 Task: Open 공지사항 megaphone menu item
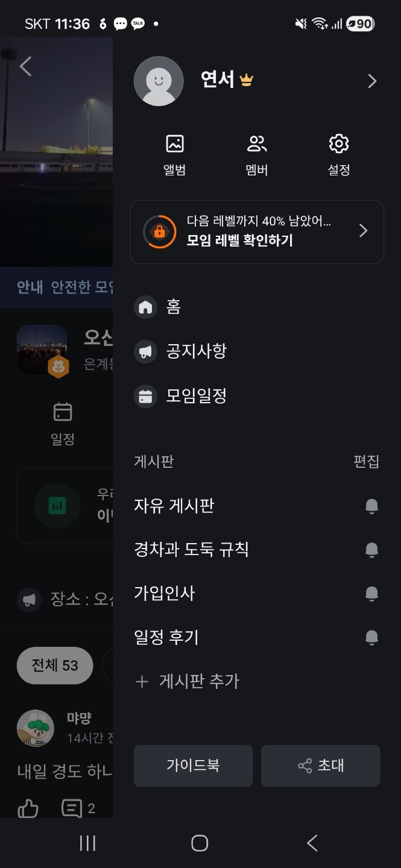point(145,351)
